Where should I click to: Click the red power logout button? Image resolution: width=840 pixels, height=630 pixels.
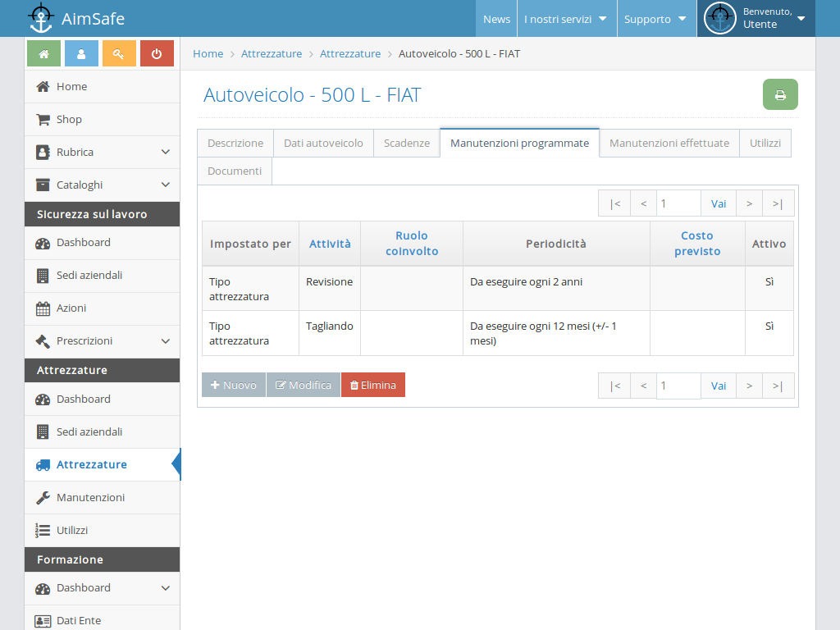(x=157, y=53)
